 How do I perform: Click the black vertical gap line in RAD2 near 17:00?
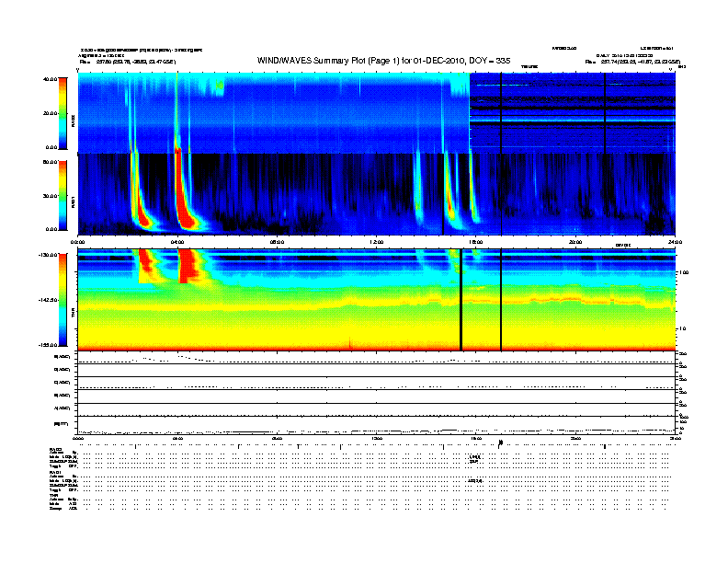click(x=501, y=112)
